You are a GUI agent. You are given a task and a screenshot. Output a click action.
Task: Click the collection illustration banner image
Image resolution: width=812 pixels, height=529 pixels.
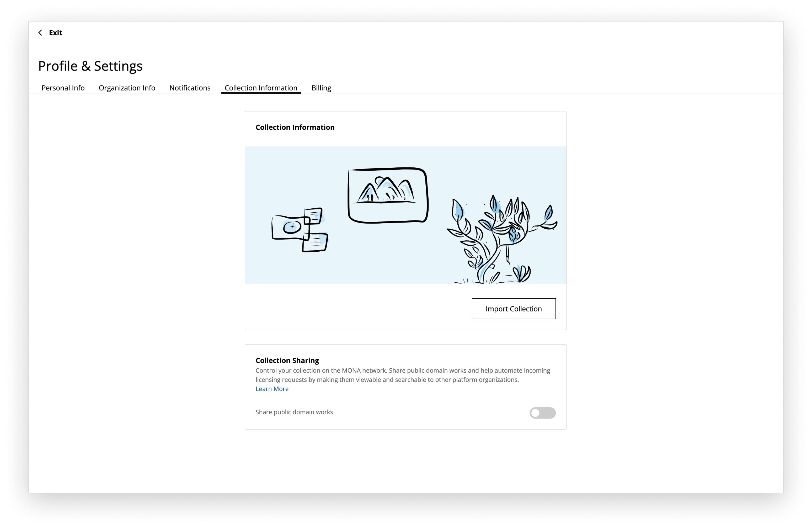tap(406, 215)
